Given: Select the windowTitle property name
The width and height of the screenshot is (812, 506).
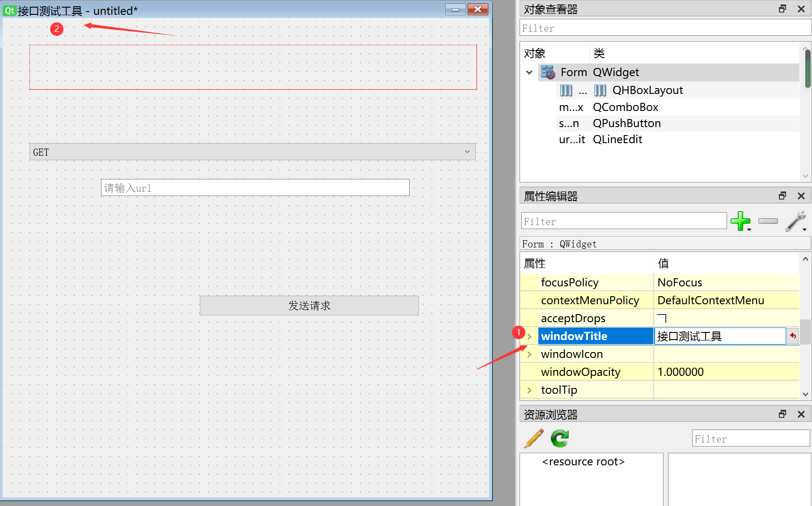Looking at the screenshot, I should tap(574, 336).
